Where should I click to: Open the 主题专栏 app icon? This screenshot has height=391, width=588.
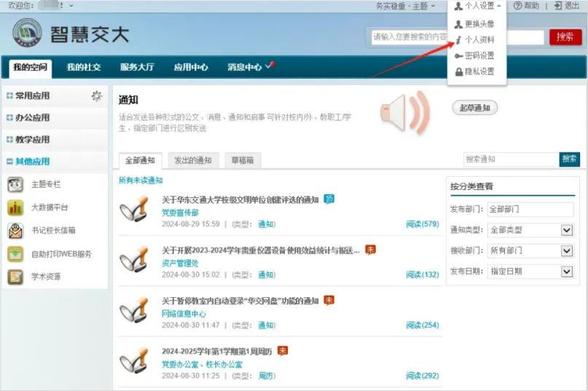click(x=15, y=184)
